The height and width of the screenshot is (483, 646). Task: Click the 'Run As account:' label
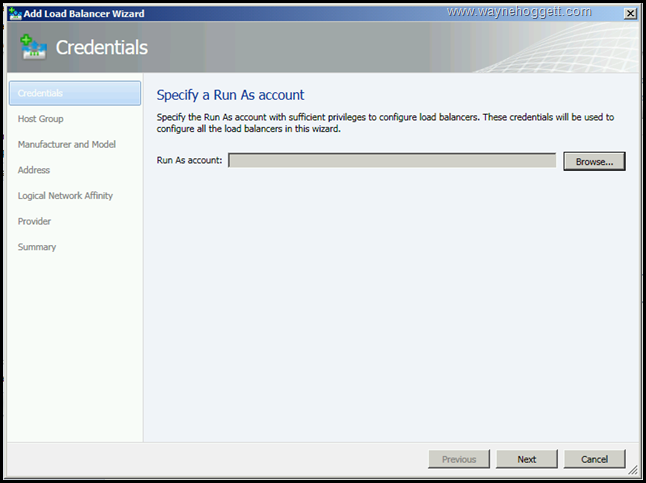pos(190,160)
